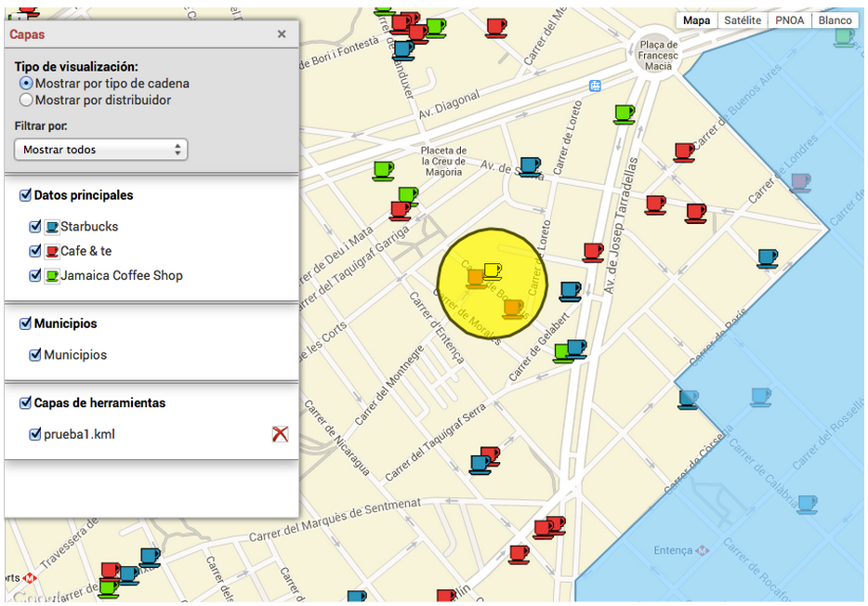Image resolution: width=868 pixels, height=606 pixels.
Task: Delete the prueba1.kml layer with red X icon
Action: tap(280, 434)
